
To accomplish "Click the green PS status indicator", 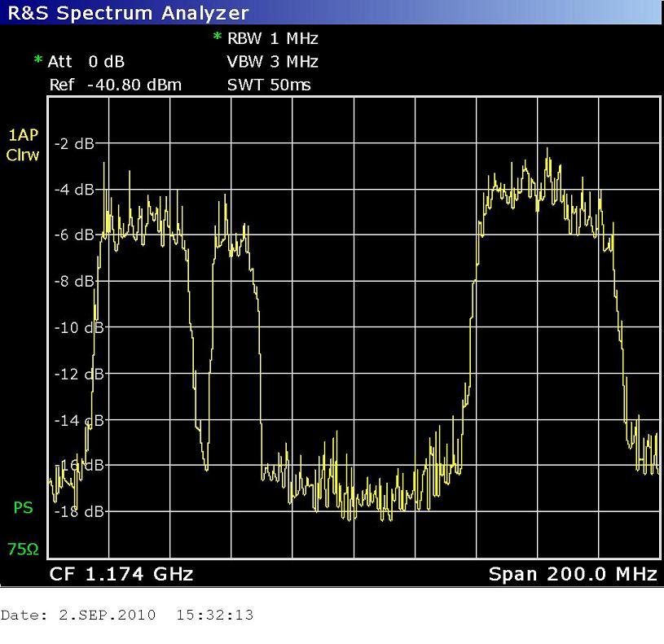I will click(23, 508).
